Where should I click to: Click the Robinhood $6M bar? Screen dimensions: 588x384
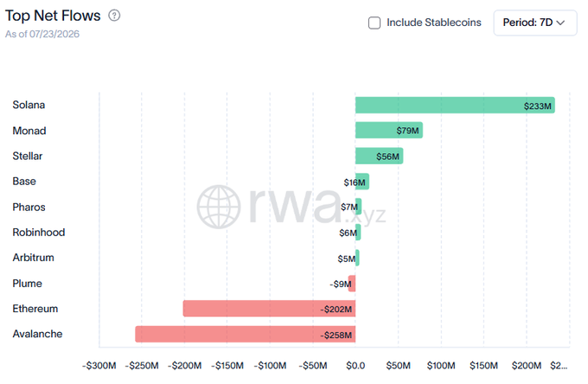(x=358, y=233)
